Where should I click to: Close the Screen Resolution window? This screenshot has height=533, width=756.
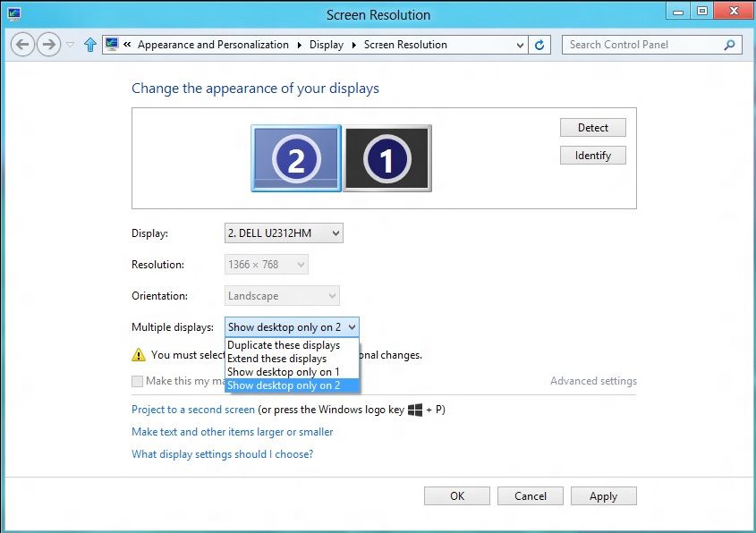(734, 11)
